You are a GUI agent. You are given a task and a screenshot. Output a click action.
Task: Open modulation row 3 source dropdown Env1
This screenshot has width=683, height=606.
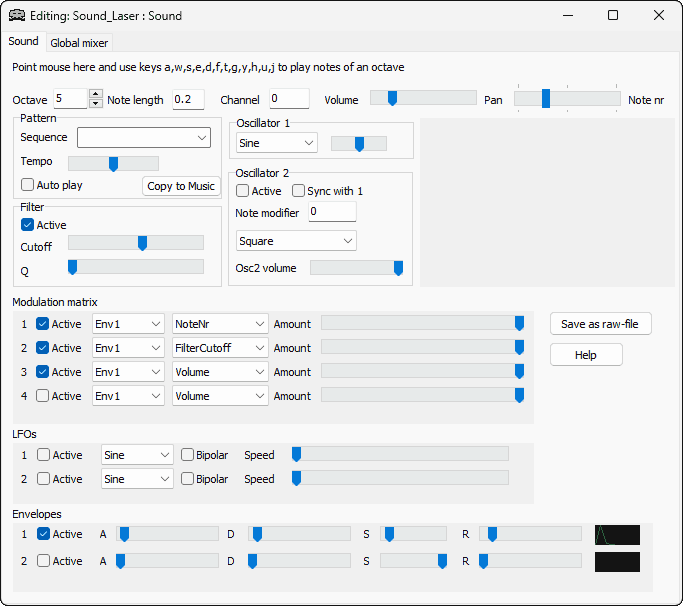[128, 372]
